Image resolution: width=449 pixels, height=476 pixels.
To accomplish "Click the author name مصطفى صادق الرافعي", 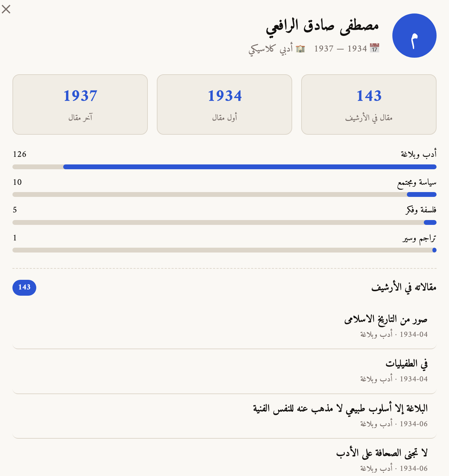I will point(322,27).
